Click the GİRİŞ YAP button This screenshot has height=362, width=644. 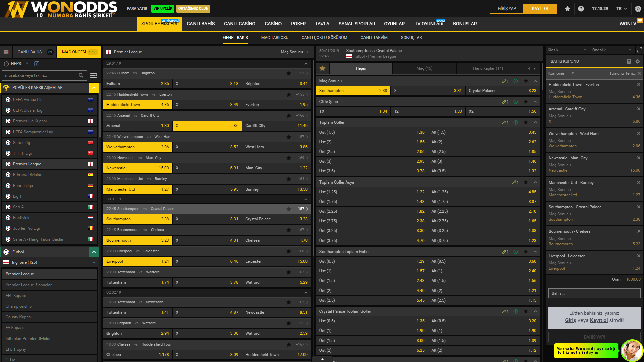point(507,9)
